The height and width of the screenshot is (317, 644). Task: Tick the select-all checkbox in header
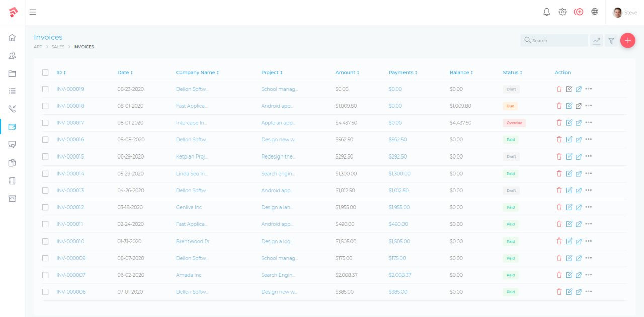45,73
